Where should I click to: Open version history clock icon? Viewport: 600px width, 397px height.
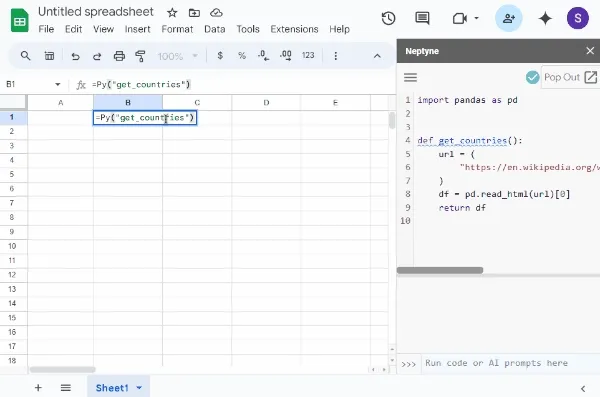388,18
